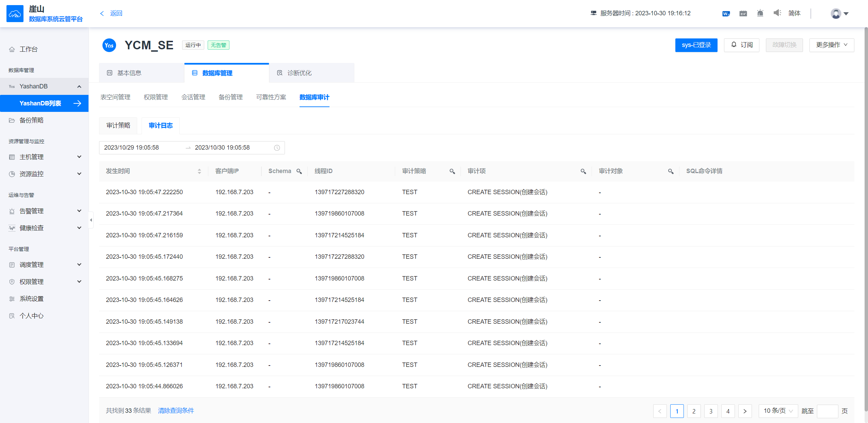Click the alarm bell icon in header

click(760, 13)
